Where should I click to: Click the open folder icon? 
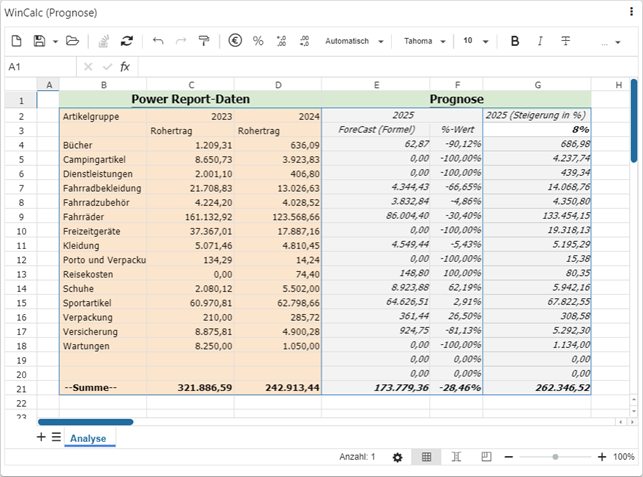[x=72, y=41]
